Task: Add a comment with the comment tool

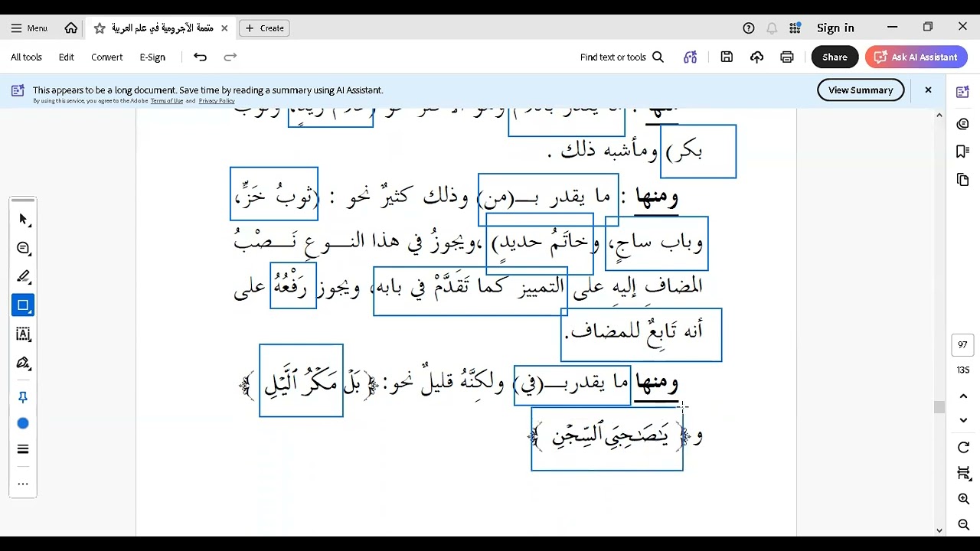Action: tap(23, 248)
